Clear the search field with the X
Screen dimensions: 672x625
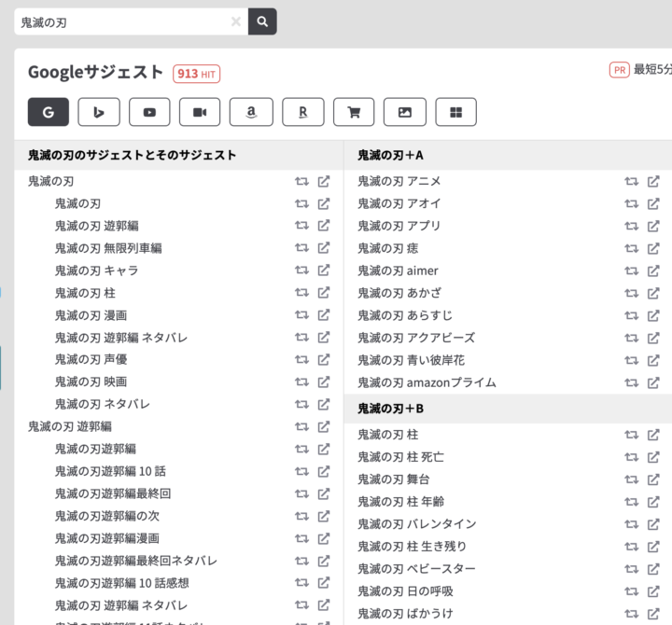coord(236,21)
